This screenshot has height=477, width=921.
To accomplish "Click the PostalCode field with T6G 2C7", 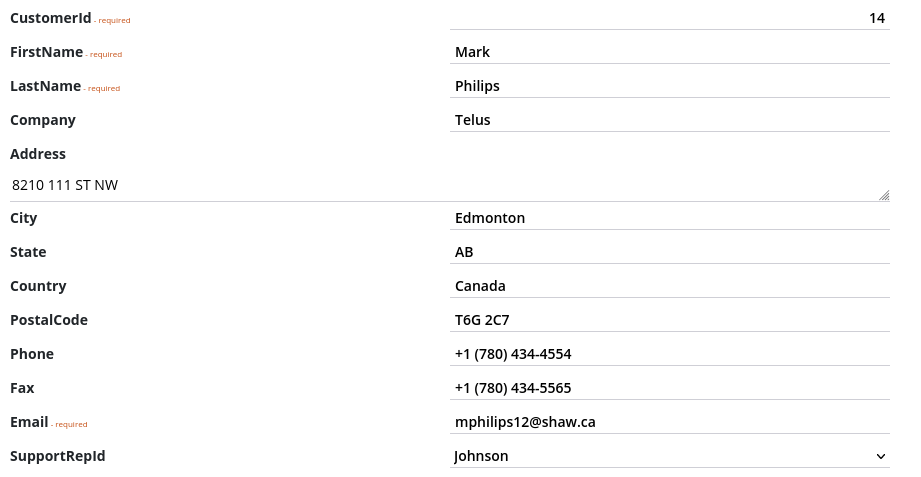I will pos(670,321).
